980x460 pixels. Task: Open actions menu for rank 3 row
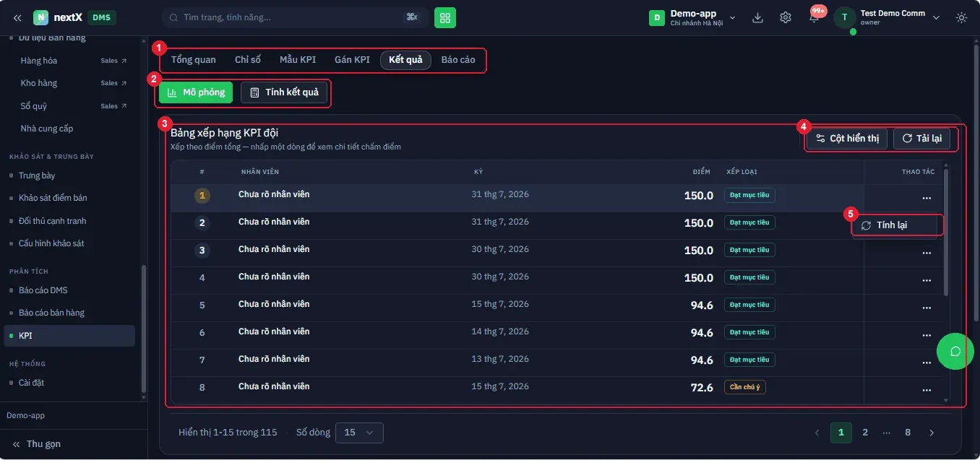click(927, 253)
